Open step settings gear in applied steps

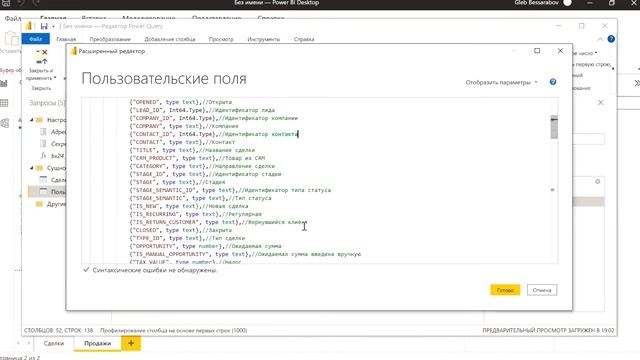pos(598,182)
